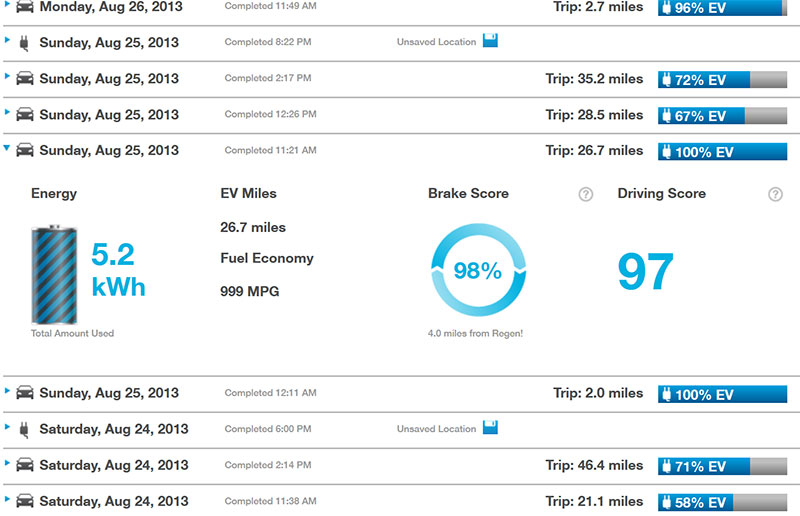Click the Unsaved Location label for Aug 25
800x516 pixels.
click(436, 43)
